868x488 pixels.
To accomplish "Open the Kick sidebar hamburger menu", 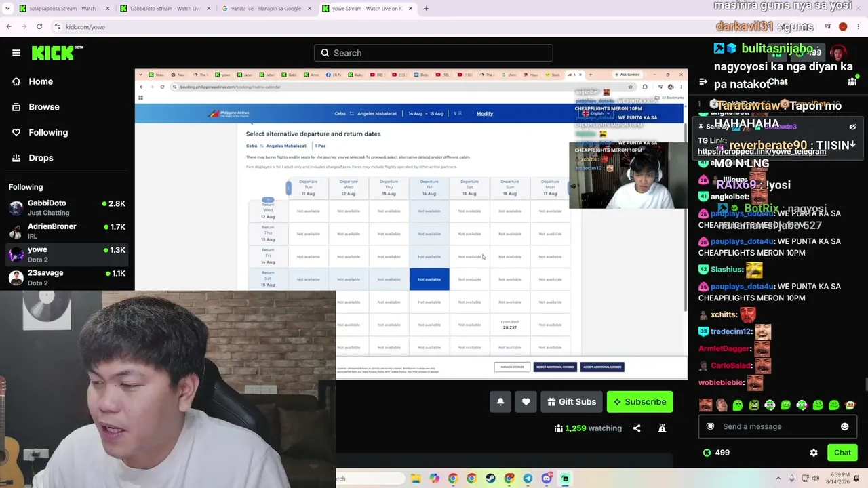I will (x=16, y=53).
